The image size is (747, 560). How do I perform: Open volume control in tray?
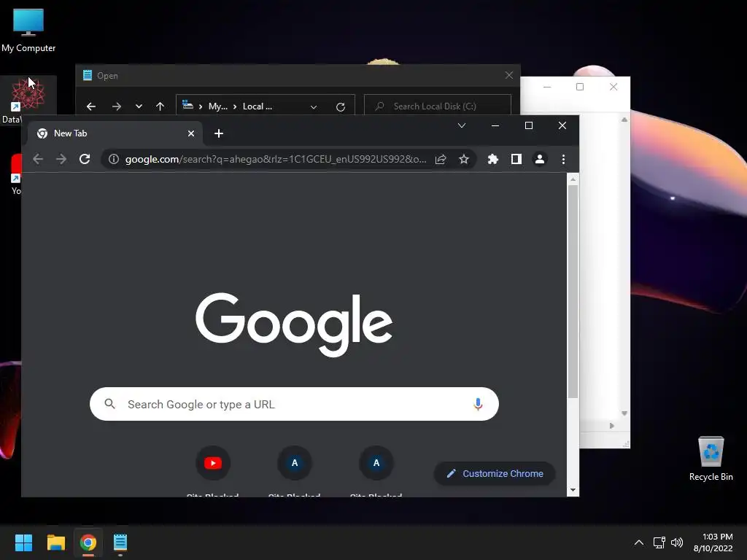pos(677,542)
